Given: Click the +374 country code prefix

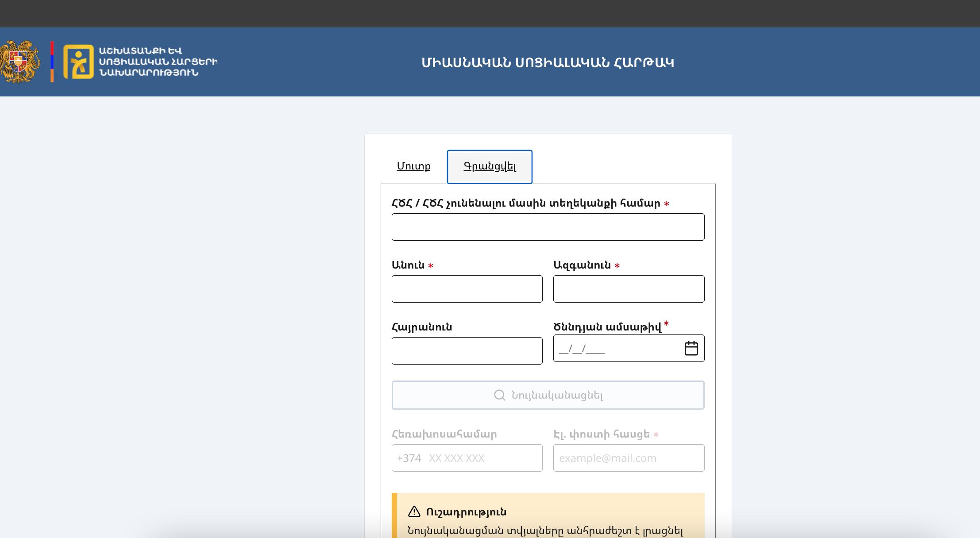Looking at the screenshot, I should [409, 458].
